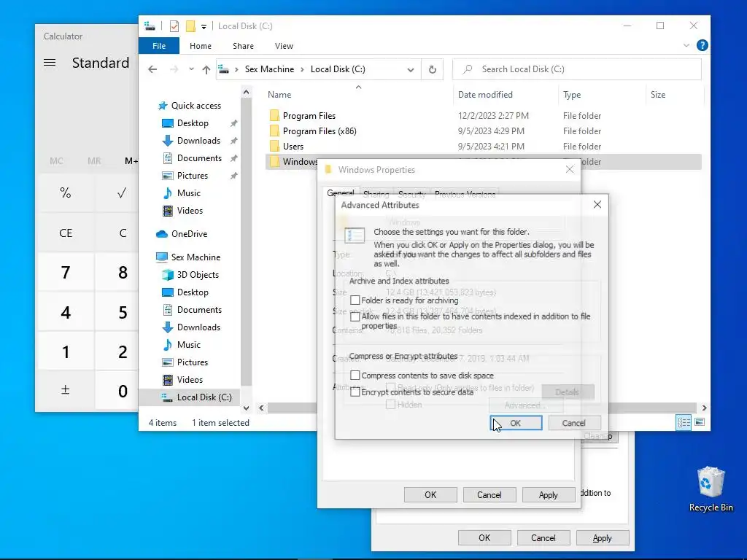Open the File menu tab
This screenshot has height=560, width=747.
158,46
